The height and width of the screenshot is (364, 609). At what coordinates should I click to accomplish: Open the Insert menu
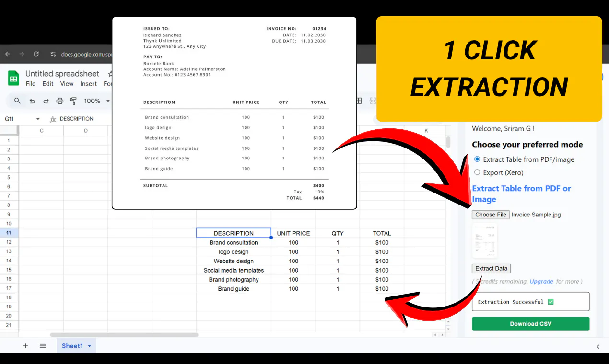pyautogui.click(x=89, y=84)
